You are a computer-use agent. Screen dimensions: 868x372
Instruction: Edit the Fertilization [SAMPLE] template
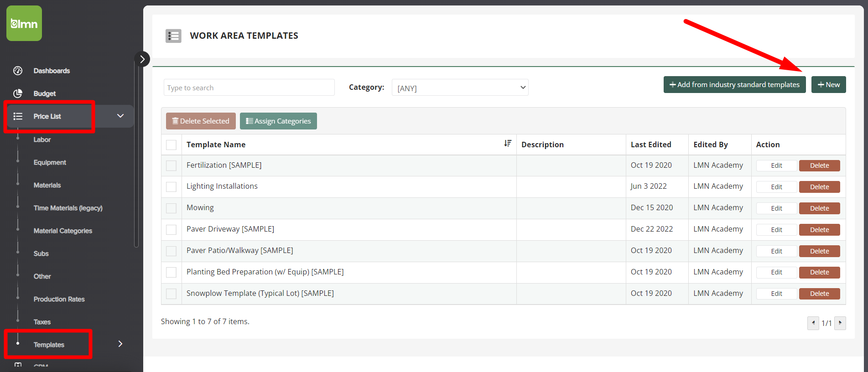point(776,165)
